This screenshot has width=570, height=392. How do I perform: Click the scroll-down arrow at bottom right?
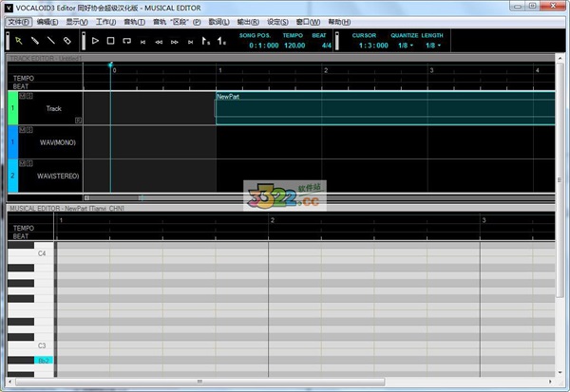[x=560, y=372]
